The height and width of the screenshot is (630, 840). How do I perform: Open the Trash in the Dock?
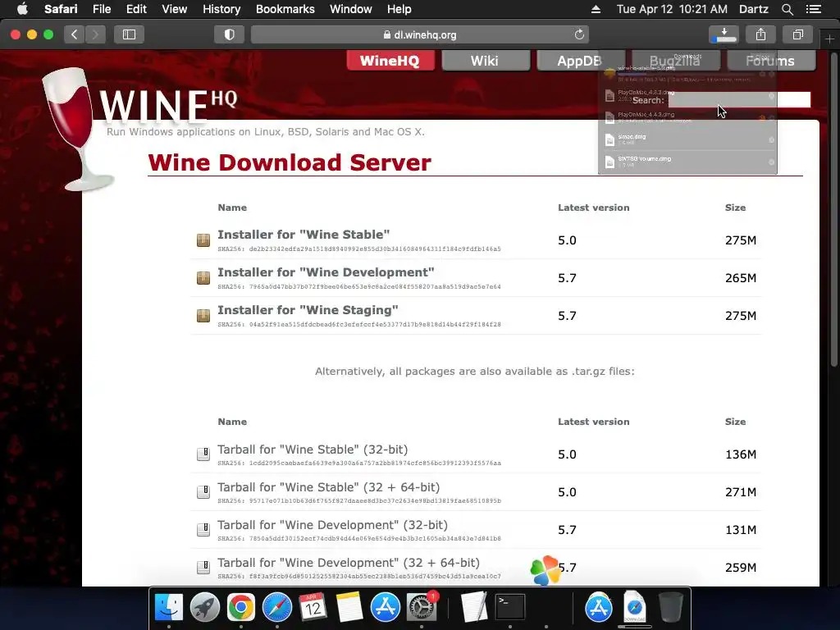[671, 608]
